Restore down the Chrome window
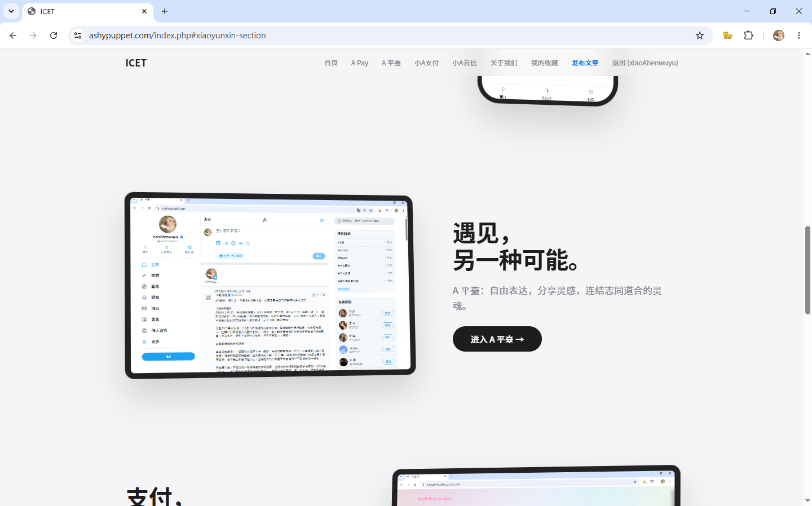The image size is (812, 506). (773, 11)
